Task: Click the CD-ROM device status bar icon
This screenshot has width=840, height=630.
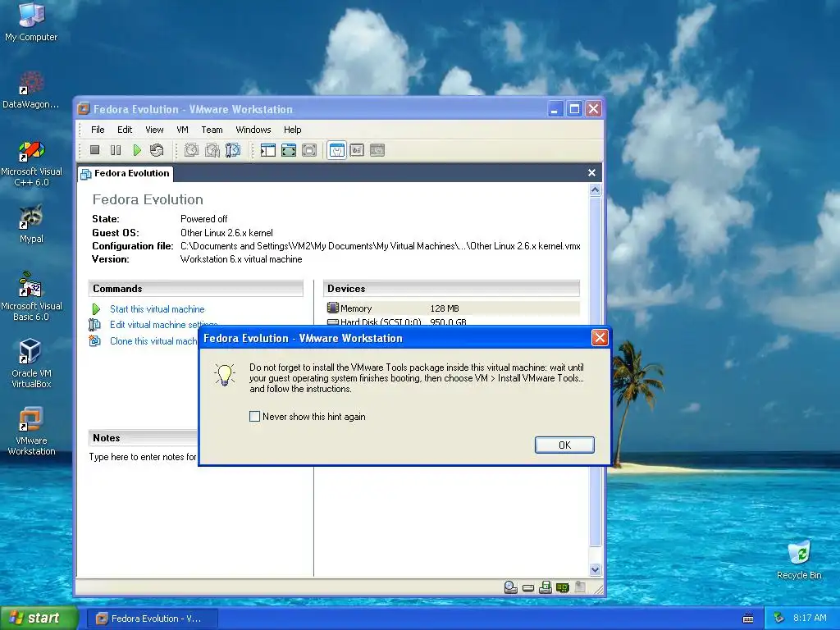Action: tap(510, 587)
